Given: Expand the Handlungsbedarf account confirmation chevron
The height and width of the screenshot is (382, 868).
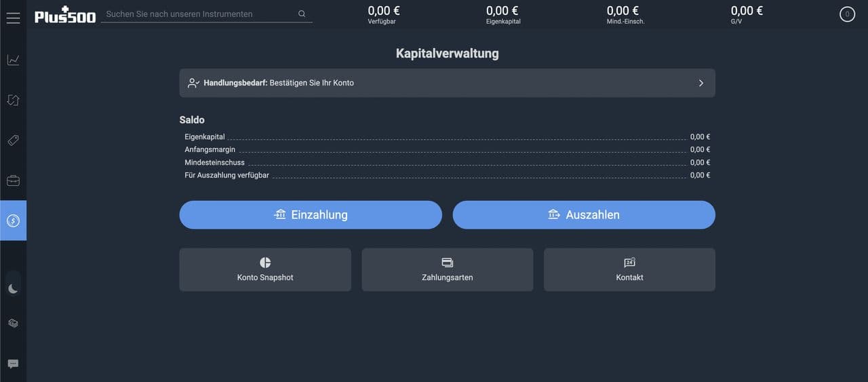Looking at the screenshot, I should click(701, 83).
